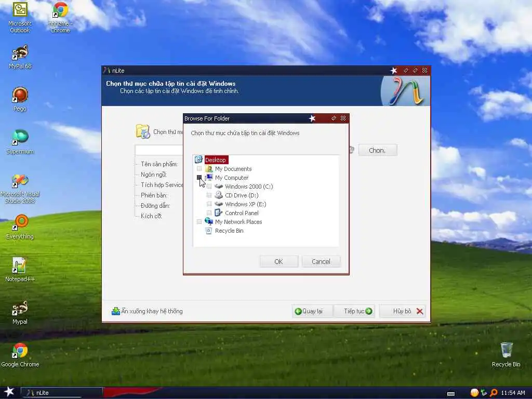Select CD Drive (D:) in the tree
Image resolution: width=532 pixels, height=399 pixels.
pos(242,195)
